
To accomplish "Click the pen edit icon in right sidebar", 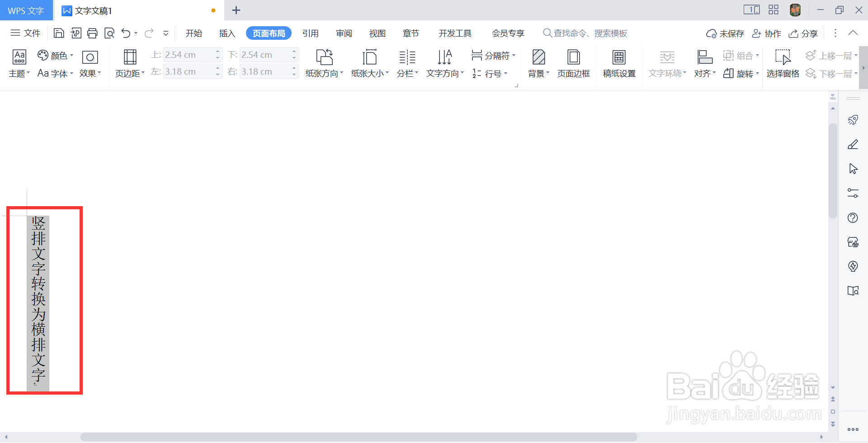I will tap(853, 144).
